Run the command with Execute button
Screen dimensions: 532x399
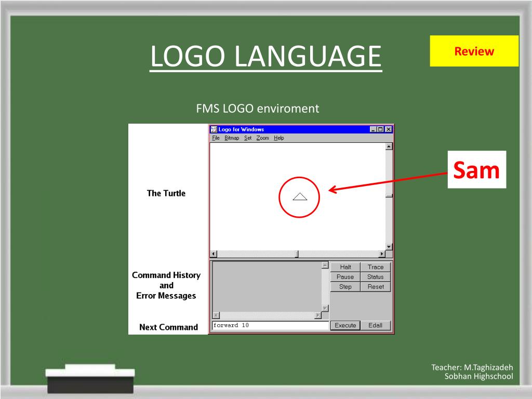click(345, 325)
